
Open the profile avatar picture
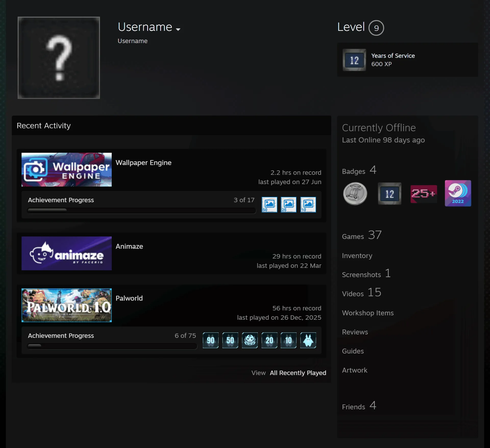[x=59, y=58]
